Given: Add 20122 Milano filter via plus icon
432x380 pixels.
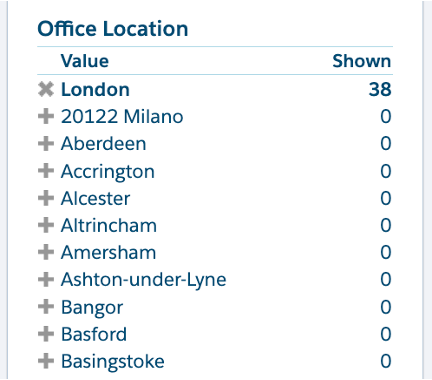Looking at the screenshot, I should (46, 117).
